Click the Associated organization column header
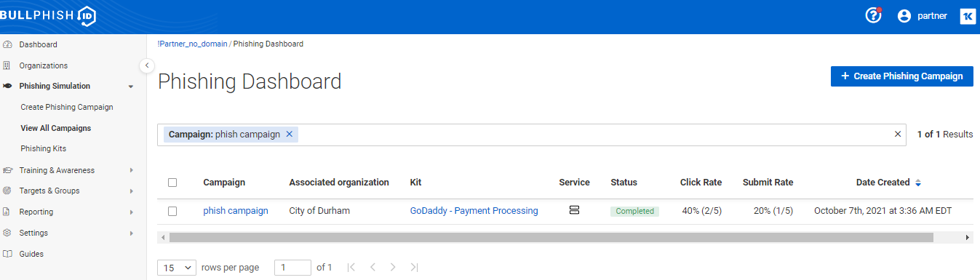The width and height of the screenshot is (980, 280). pos(339,183)
